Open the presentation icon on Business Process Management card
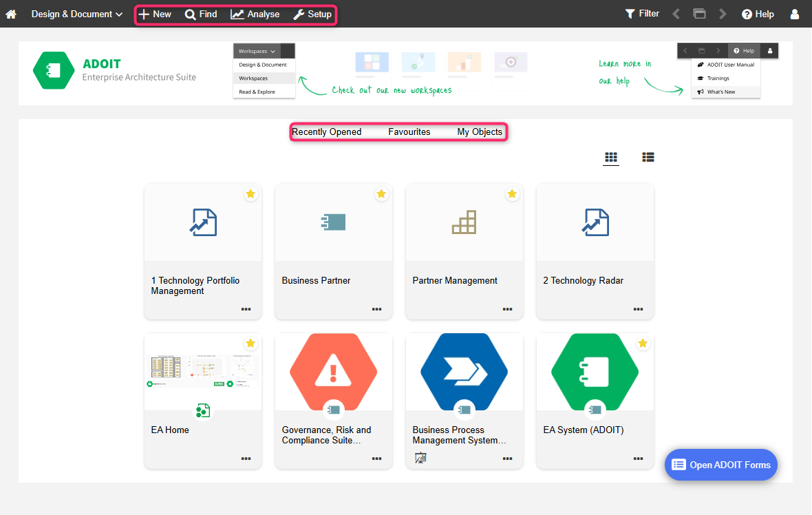Screen dimensions: 812x515 click(x=420, y=457)
